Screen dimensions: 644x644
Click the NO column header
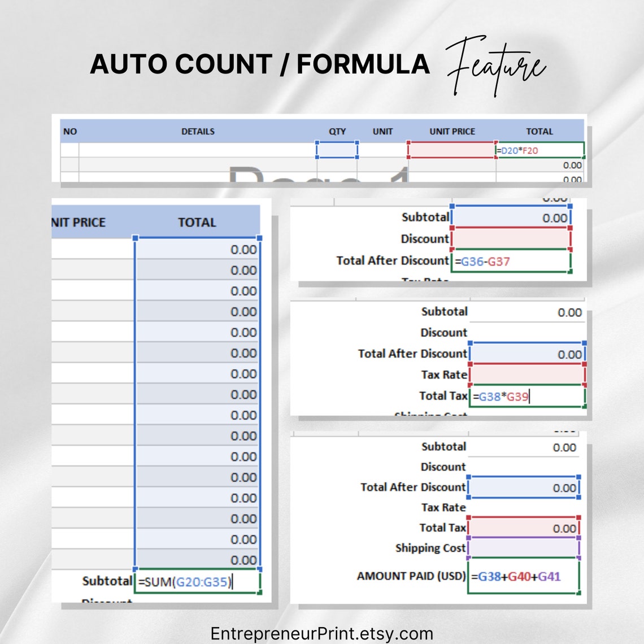click(x=71, y=131)
